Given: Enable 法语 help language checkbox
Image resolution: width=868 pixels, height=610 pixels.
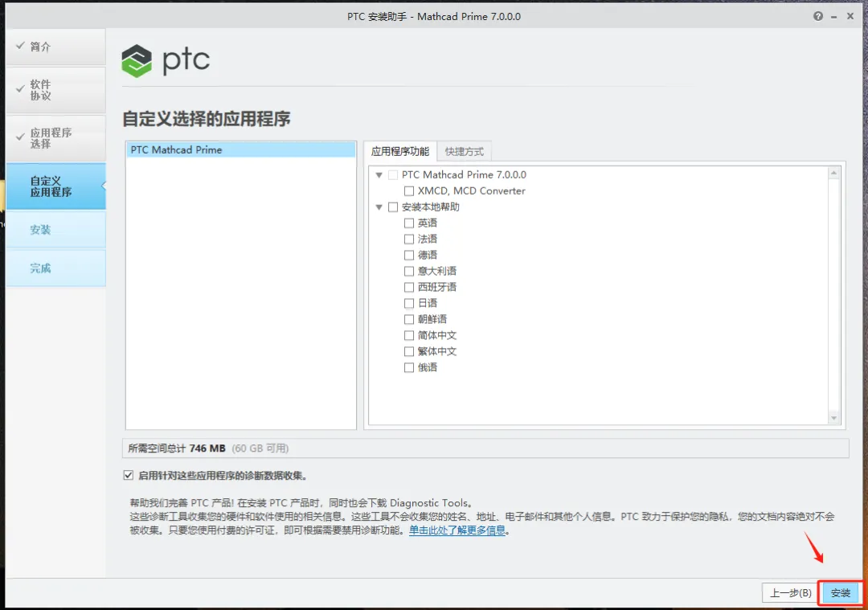Looking at the screenshot, I should [409, 239].
